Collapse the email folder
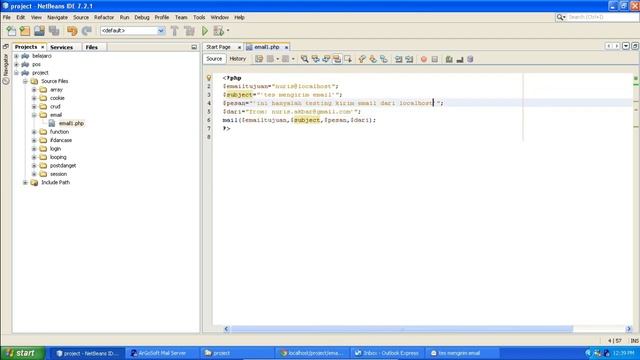 click(34, 115)
